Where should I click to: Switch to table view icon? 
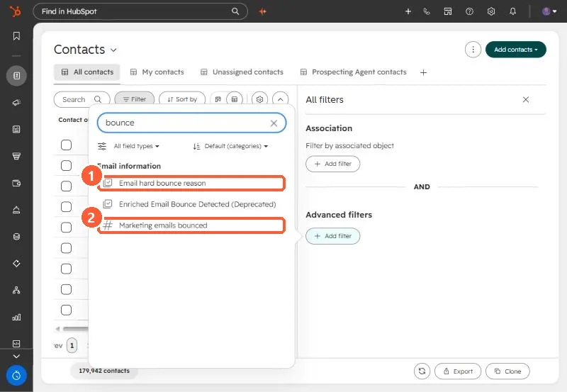pyautogui.click(x=235, y=99)
